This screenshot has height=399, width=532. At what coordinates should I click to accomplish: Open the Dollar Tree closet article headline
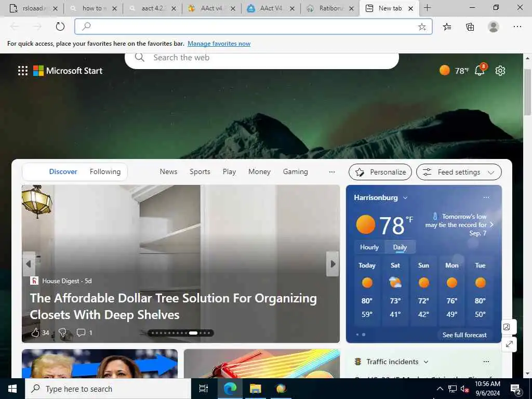coord(174,306)
